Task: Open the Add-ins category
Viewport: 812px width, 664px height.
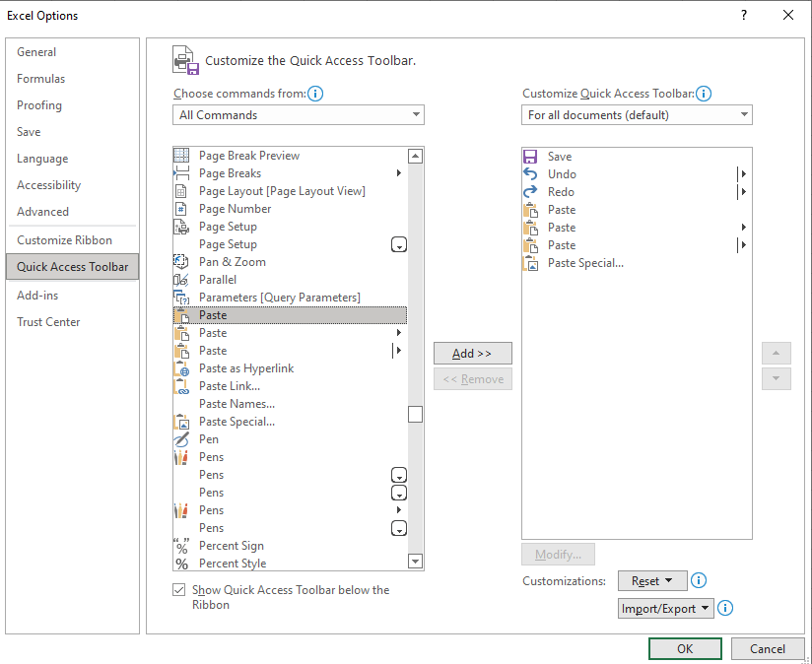Action: click(x=37, y=296)
